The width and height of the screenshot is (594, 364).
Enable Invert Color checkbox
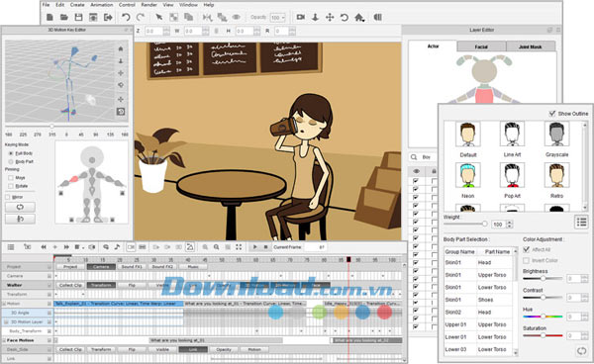pyautogui.click(x=527, y=261)
